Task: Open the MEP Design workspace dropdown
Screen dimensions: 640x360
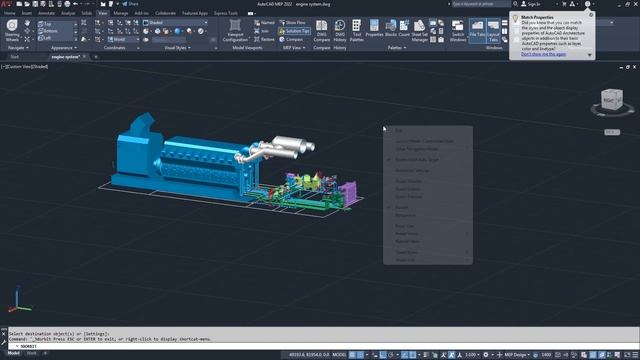Action: tap(517, 355)
